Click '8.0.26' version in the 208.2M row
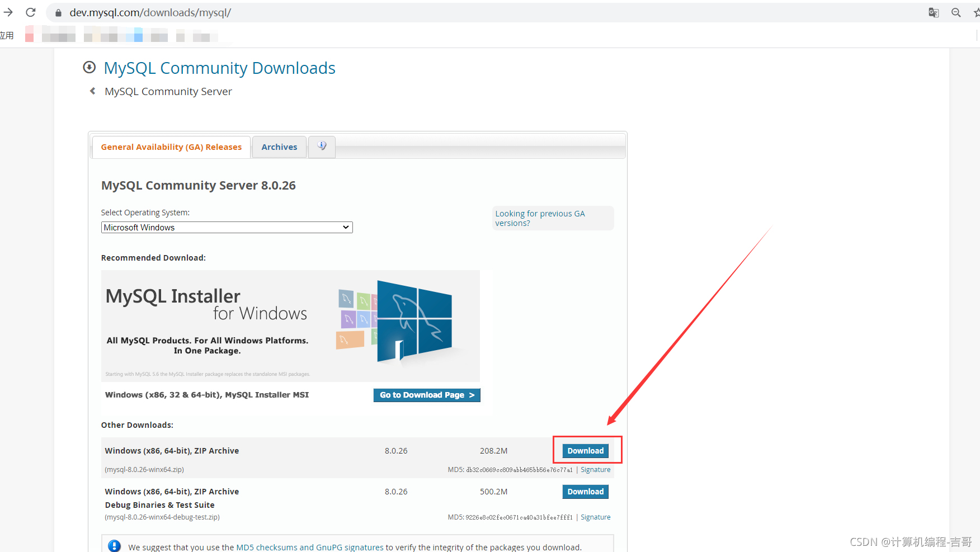This screenshot has height=552, width=980. (396, 451)
